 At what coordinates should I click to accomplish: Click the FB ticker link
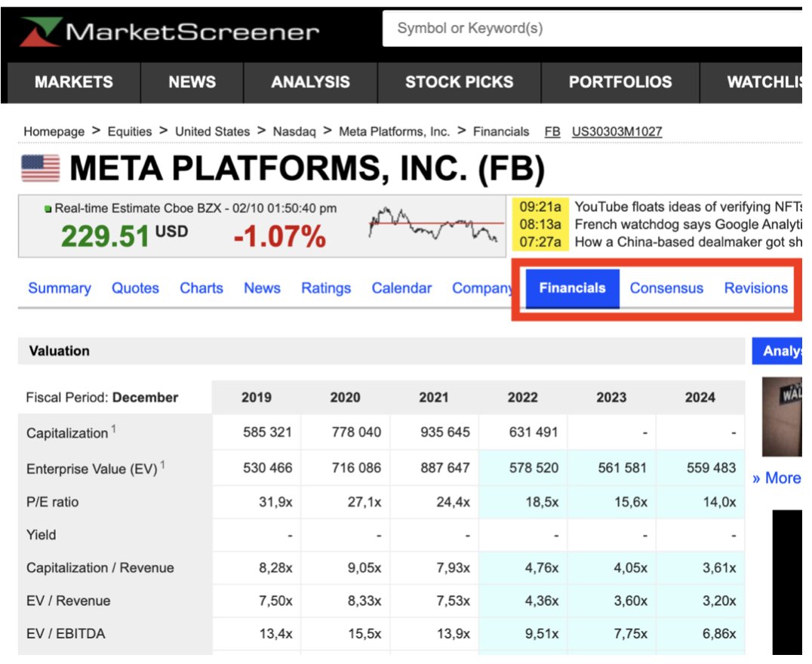pyautogui.click(x=552, y=131)
